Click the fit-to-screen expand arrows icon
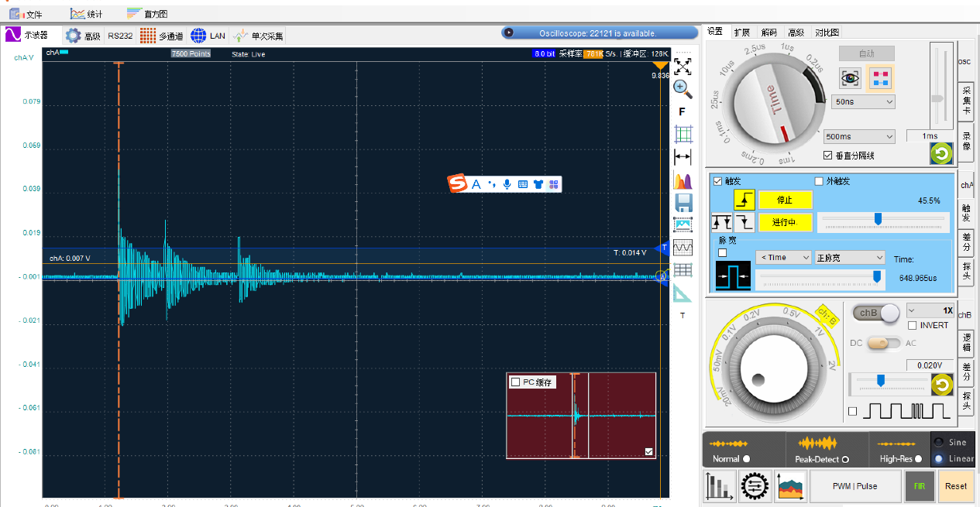The width and height of the screenshot is (980, 507). click(x=683, y=67)
